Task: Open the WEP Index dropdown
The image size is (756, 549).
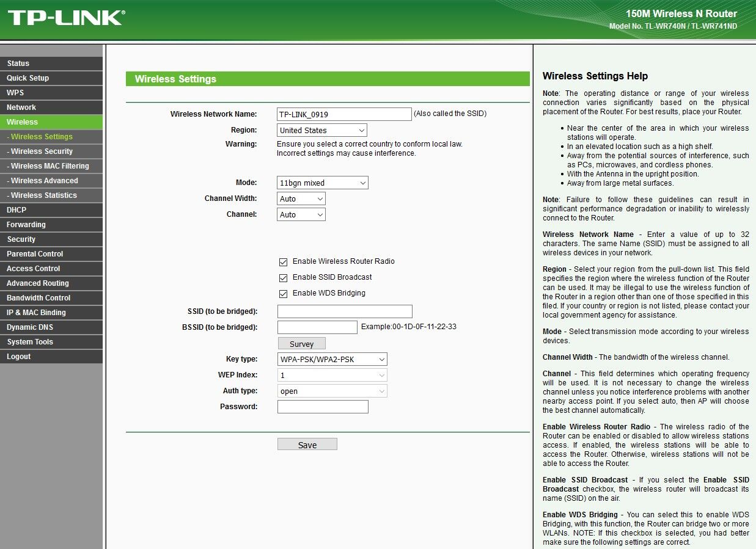Action: 332,375
